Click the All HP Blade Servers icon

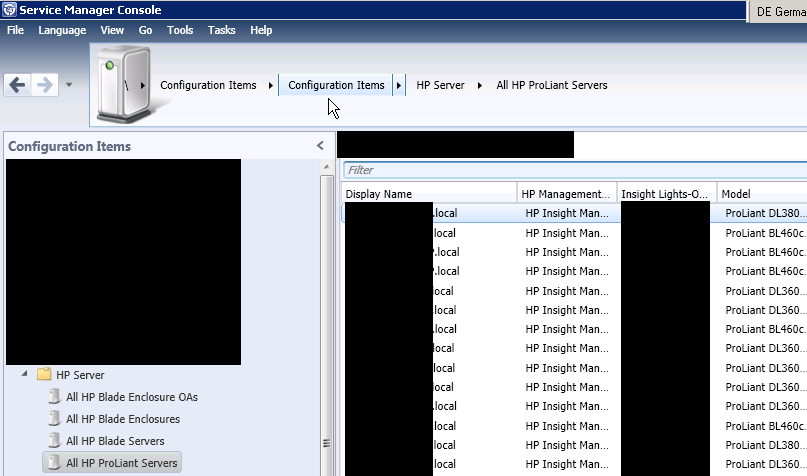55,441
